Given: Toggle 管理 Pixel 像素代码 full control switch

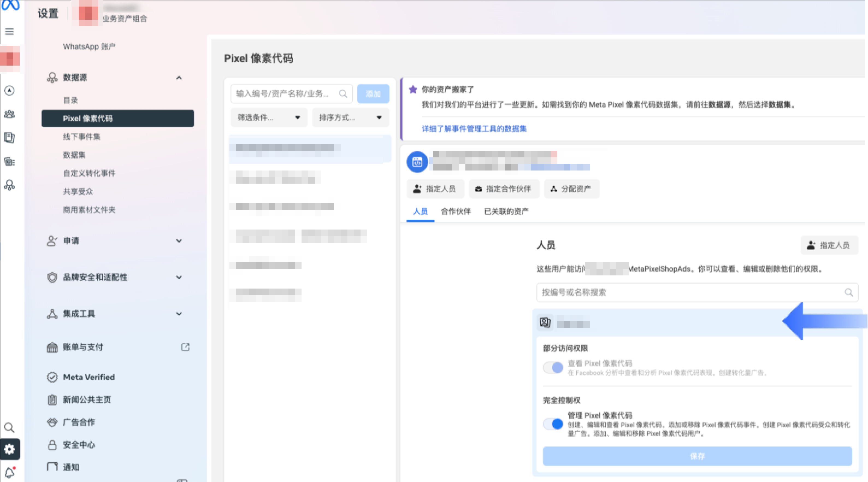Looking at the screenshot, I should (553, 424).
